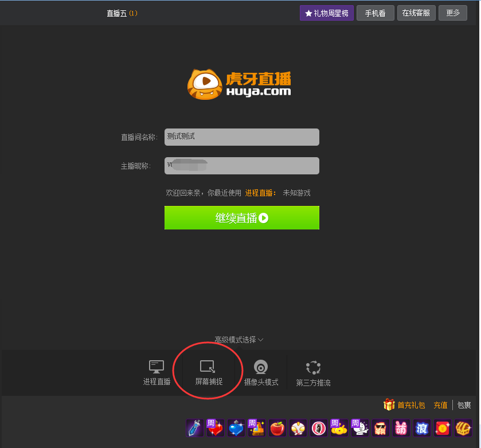Open 在线客服 online customer service
Screen dimensions: 481x448
click(416, 13)
